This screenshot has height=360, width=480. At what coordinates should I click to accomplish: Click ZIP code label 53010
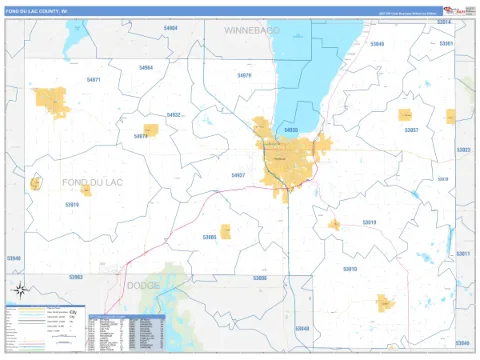click(350, 269)
